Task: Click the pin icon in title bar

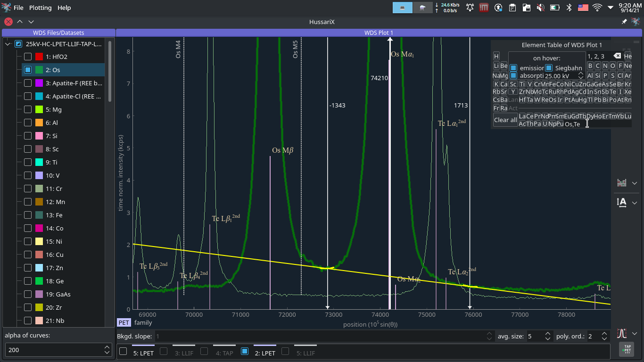Action: click(x=624, y=22)
